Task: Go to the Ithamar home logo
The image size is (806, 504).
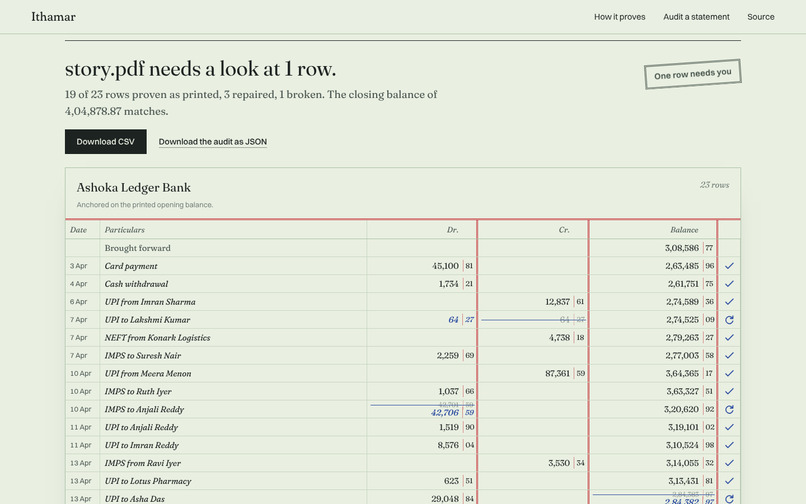Action: point(53,17)
